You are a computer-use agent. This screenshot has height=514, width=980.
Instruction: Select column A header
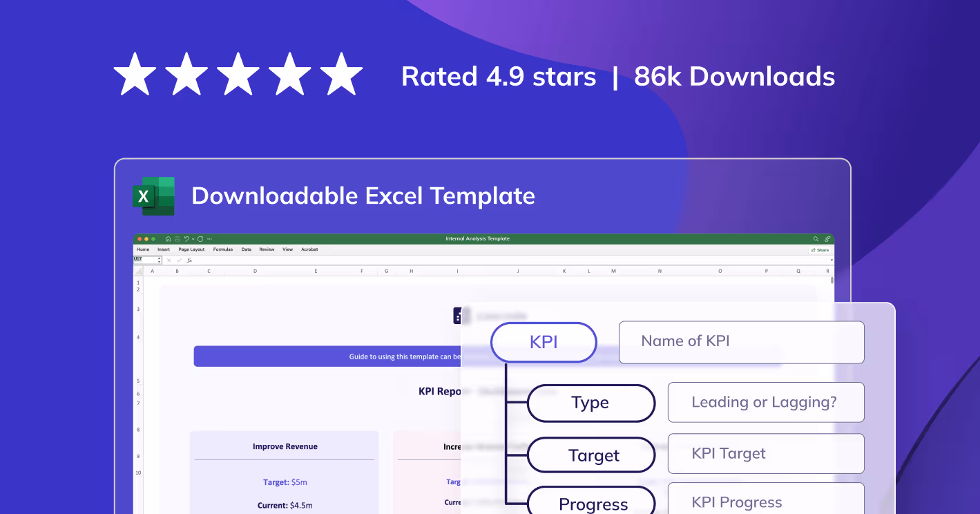(152, 272)
